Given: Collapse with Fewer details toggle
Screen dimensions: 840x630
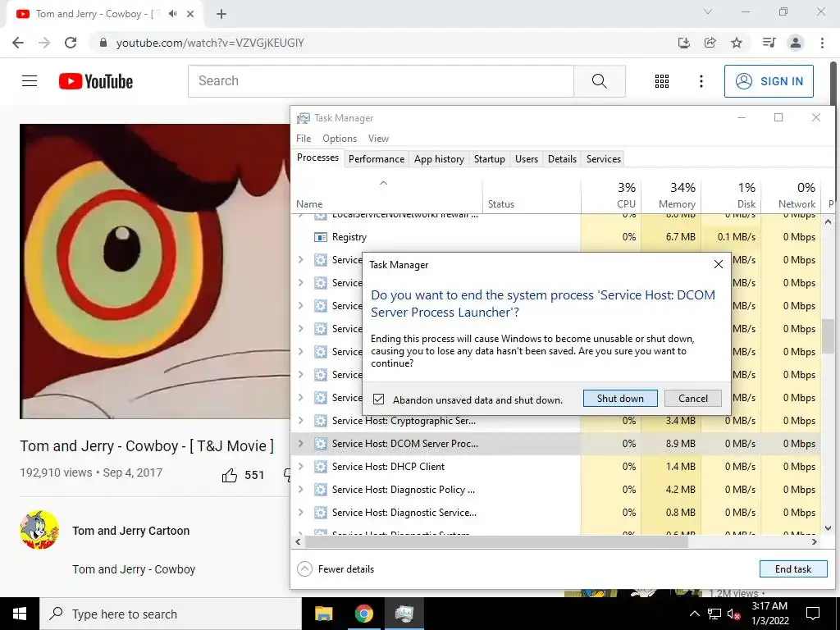Looking at the screenshot, I should (x=336, y=569).
